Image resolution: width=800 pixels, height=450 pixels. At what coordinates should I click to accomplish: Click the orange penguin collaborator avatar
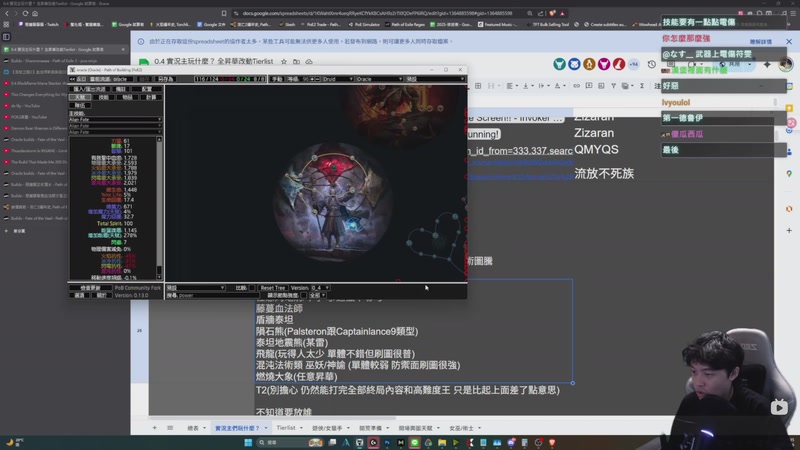(589, 64)
